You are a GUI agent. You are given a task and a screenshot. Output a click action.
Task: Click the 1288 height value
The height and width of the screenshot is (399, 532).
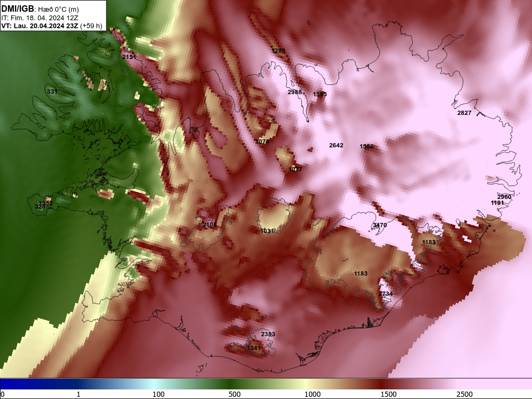(278, 51)
